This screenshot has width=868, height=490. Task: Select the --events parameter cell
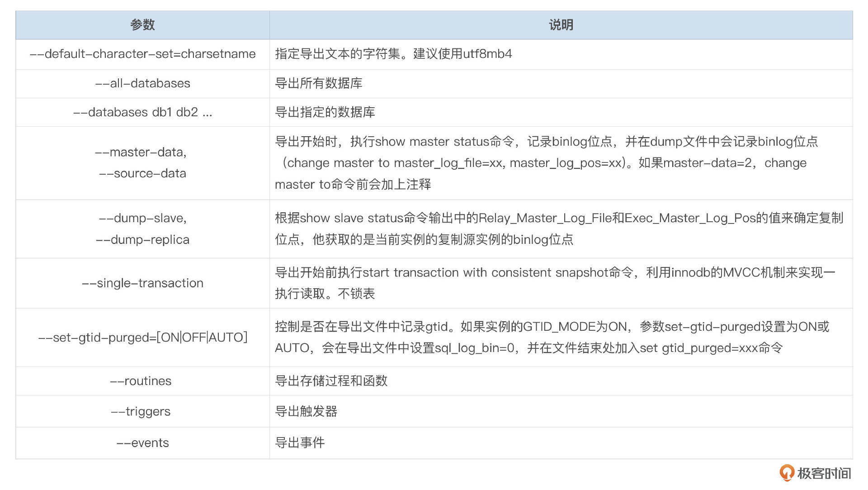tap(142, 442)
